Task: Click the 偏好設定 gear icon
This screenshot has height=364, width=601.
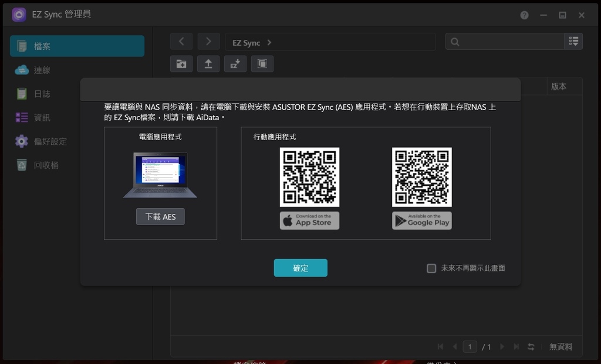Action: (22, 141)
